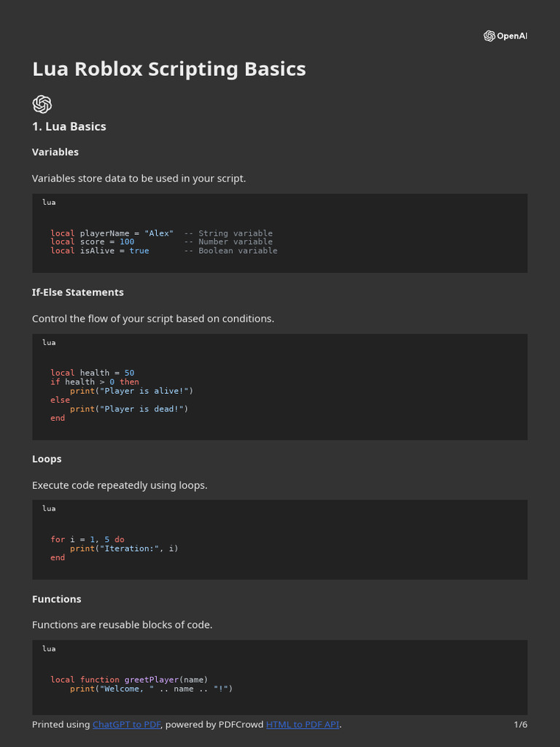Open the HTML to PDF API link
560x747 pixels.
point(302,724)
